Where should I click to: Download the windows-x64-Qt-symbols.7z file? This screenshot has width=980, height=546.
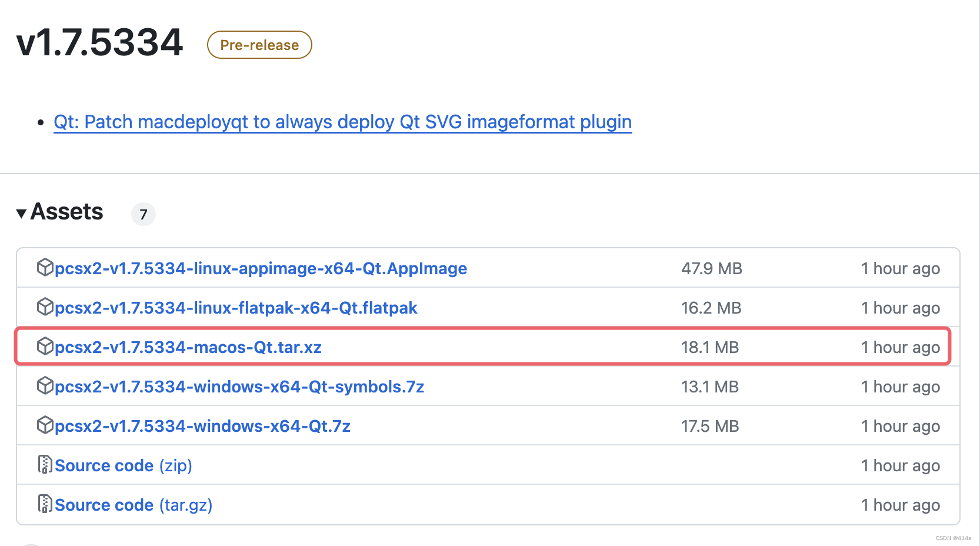[x=239, y=386]
